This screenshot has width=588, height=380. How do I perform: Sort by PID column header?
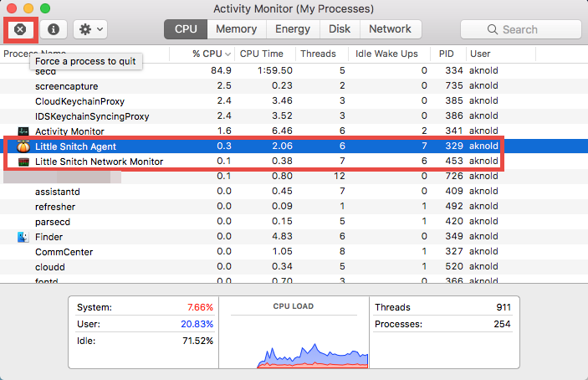coord(447,54)
